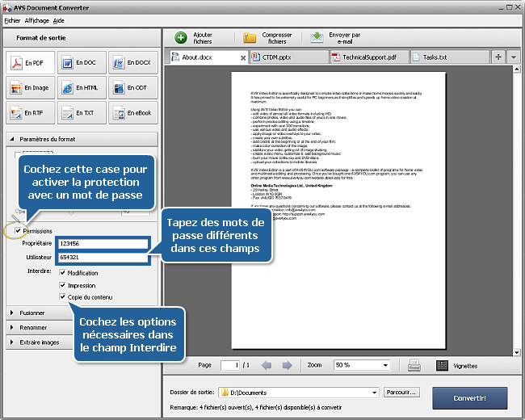The image size is (525, 420).
Task: Open the Zoom 50 % dropdown
Action: (x=386, y=365)
